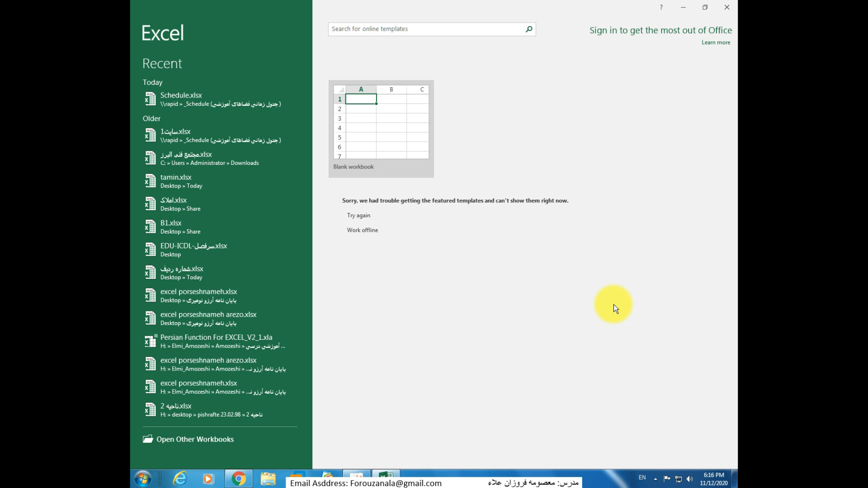Select the Blank workbook template
This screenshot has height=488, width=868.
tap(381, 129)
